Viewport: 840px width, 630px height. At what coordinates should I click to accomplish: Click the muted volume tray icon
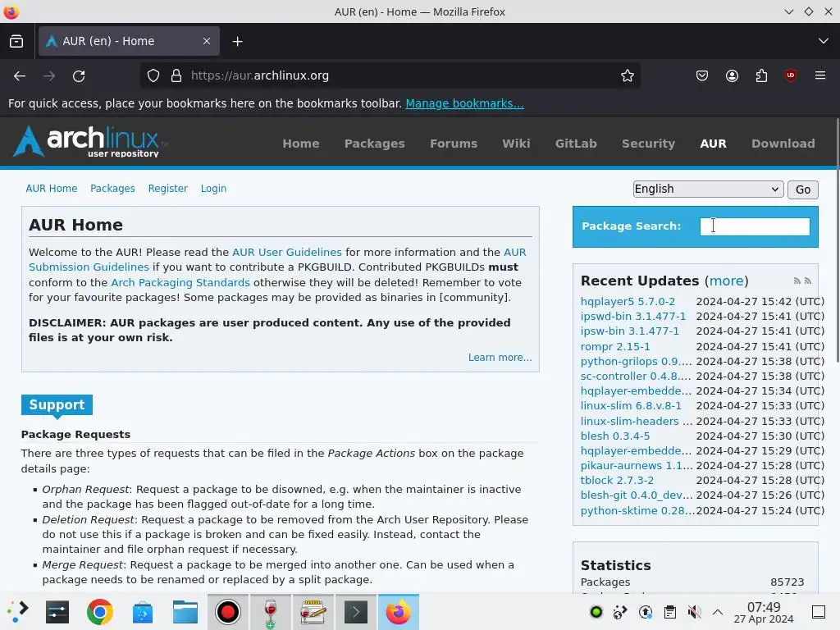694,612
